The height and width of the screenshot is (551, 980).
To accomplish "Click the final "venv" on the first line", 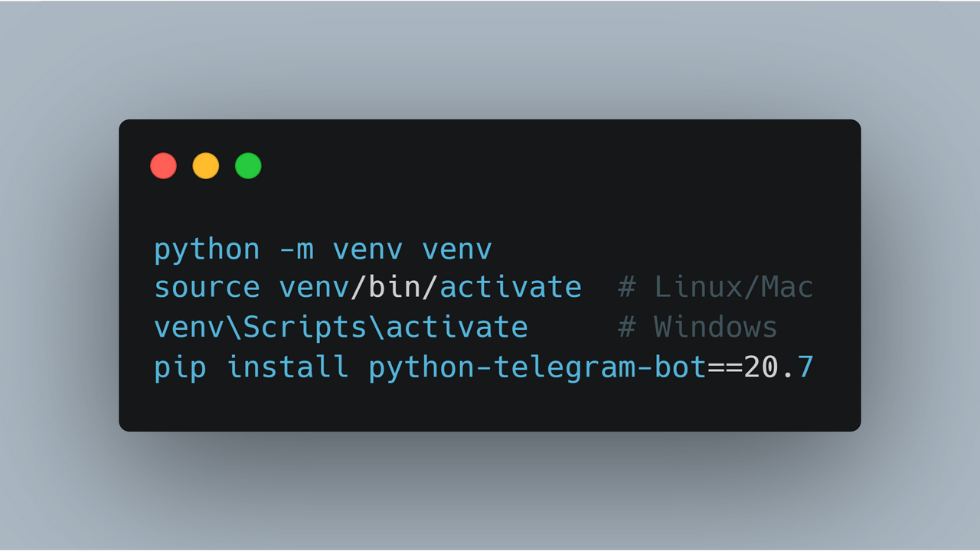I will click(456, 249).
